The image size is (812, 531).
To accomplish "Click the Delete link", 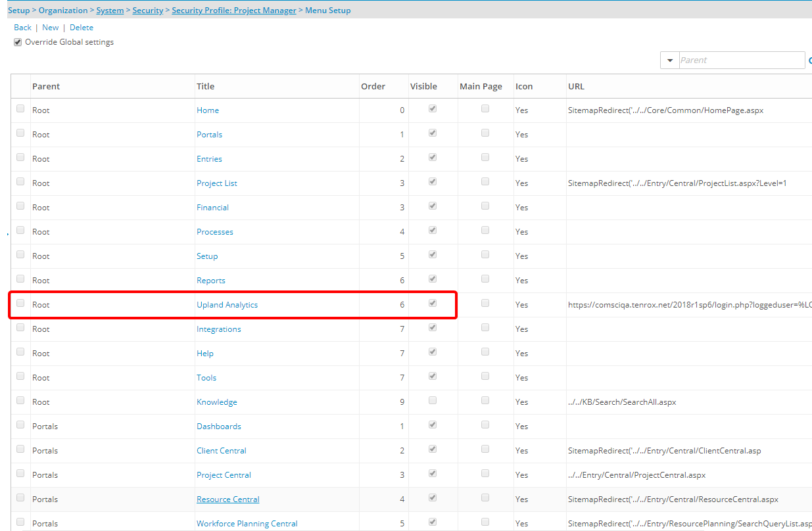I will coord(82,28).
